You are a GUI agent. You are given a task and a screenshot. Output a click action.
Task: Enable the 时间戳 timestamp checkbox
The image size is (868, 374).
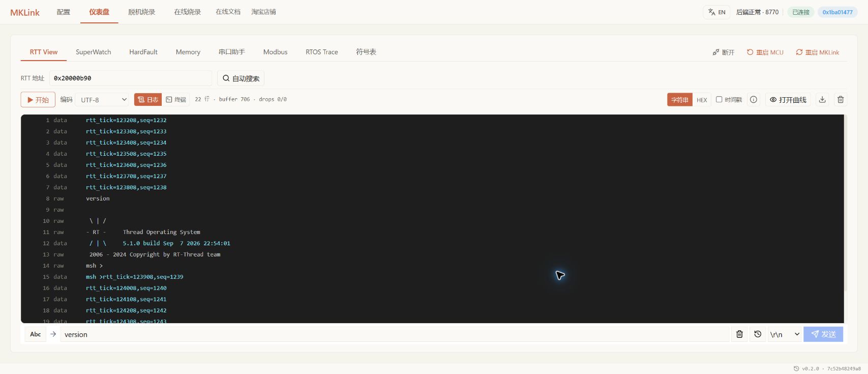[x=719, y=100]
